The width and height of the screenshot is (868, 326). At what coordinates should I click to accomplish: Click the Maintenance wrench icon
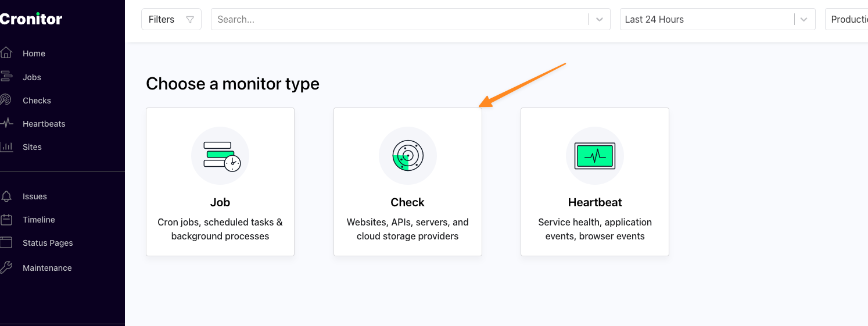pyautogui.click(x=6, y=268)
